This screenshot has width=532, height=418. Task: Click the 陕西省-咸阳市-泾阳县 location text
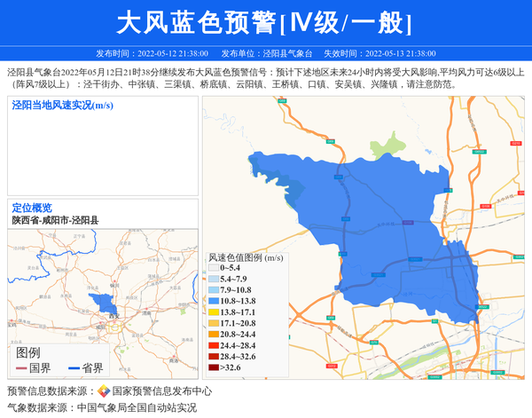point(55,220)
